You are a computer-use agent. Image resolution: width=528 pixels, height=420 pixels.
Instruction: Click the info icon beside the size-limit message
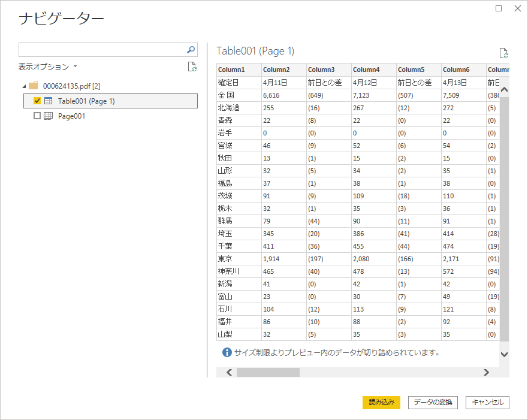point(227,352)
